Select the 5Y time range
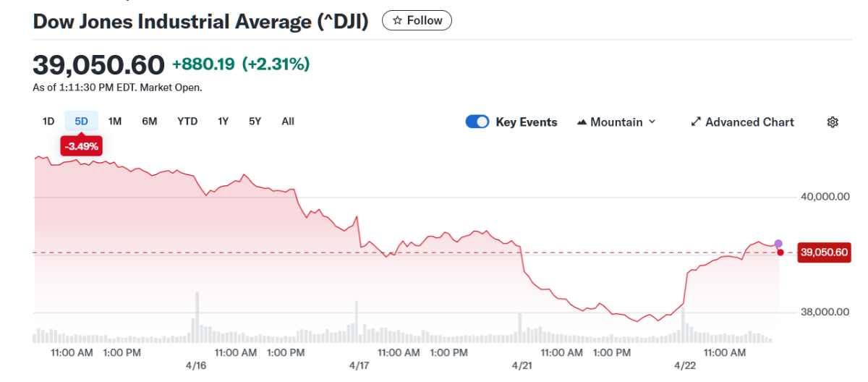Image resolution: width=868 pixels, height=382 pixels. [x=255, y=122]
